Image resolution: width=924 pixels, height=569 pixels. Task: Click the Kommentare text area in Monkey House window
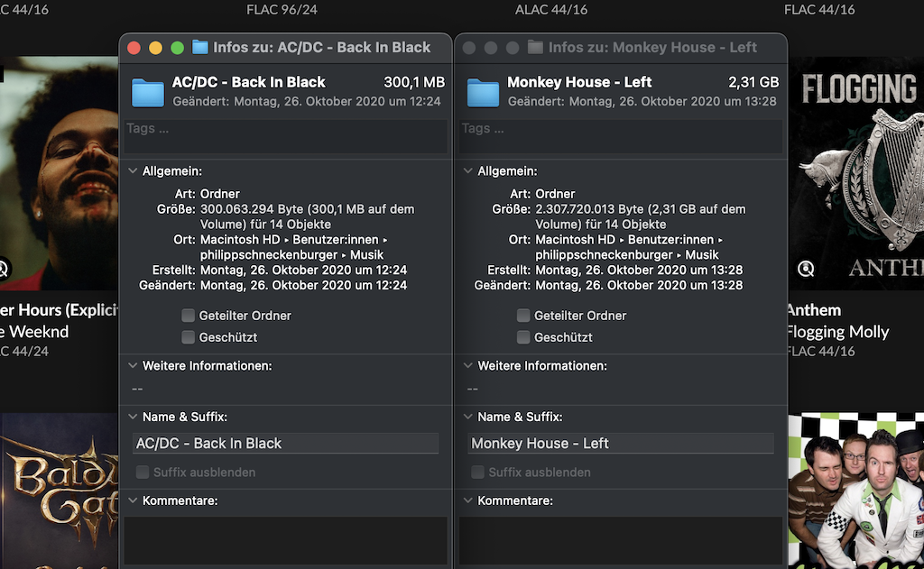tap(621, 541)
